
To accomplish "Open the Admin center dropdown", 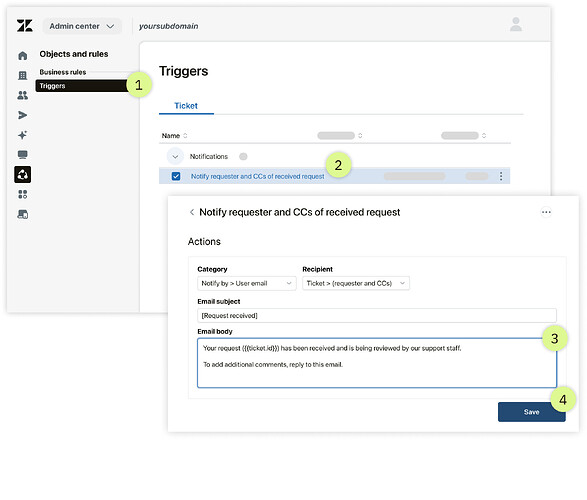I will 82,26.
